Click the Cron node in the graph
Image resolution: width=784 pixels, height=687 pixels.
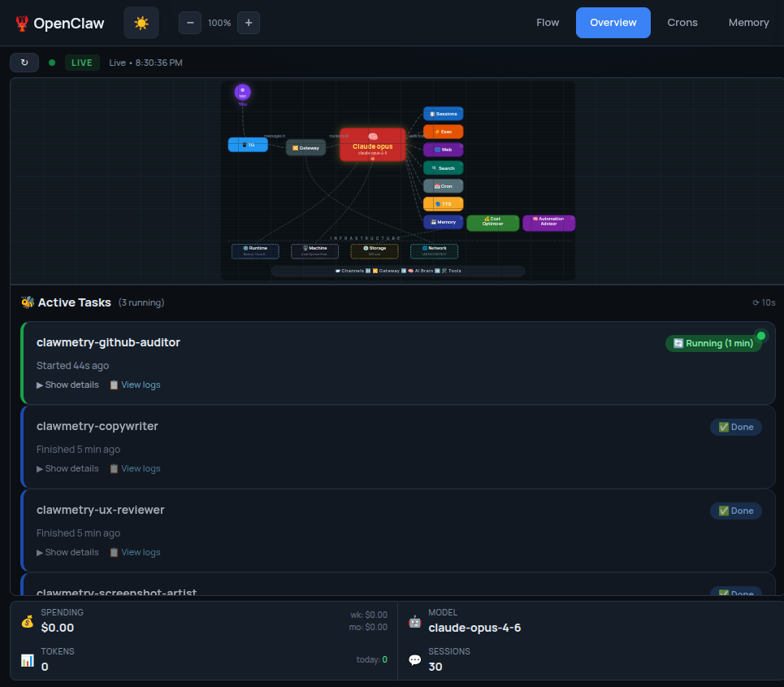pos(443,185)
